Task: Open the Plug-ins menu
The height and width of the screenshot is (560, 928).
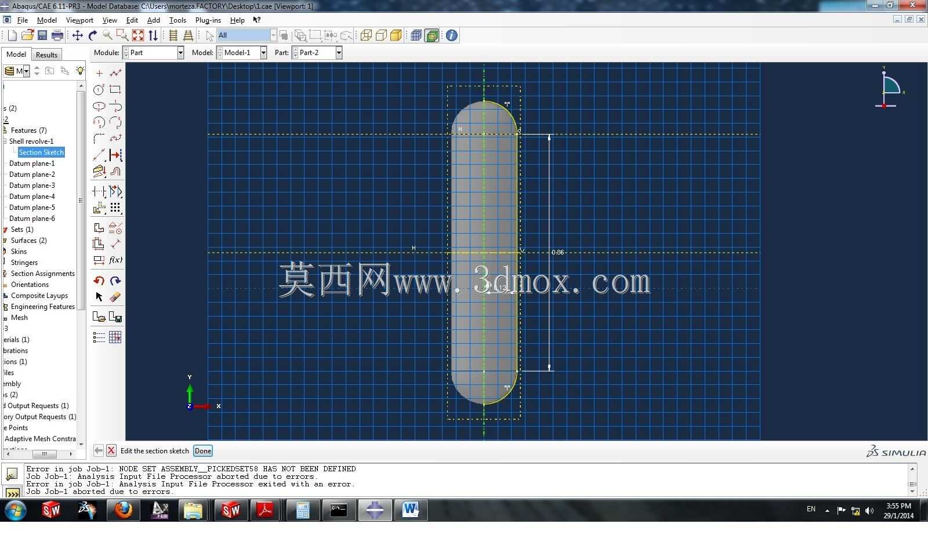Action: tap(208, 20)
